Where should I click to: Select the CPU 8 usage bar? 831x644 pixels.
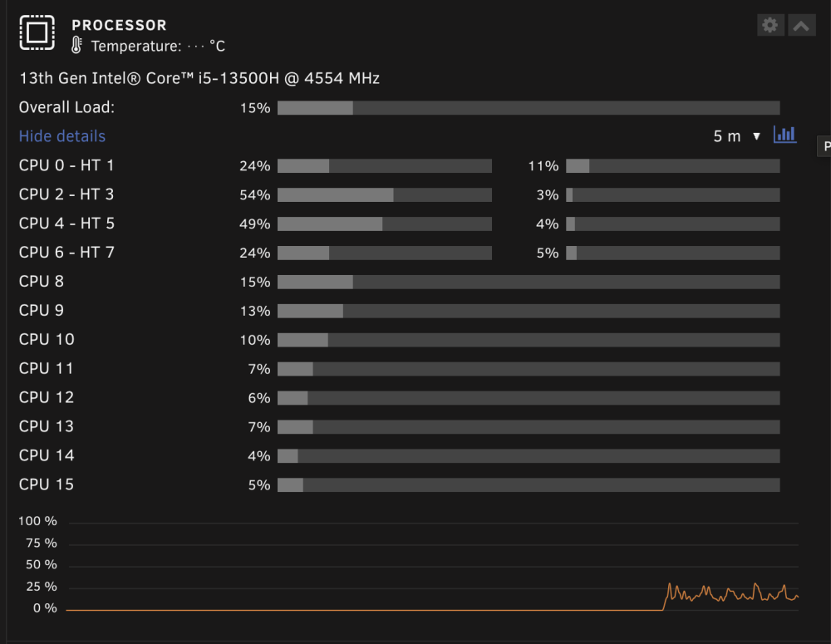(x=529, y=282)
